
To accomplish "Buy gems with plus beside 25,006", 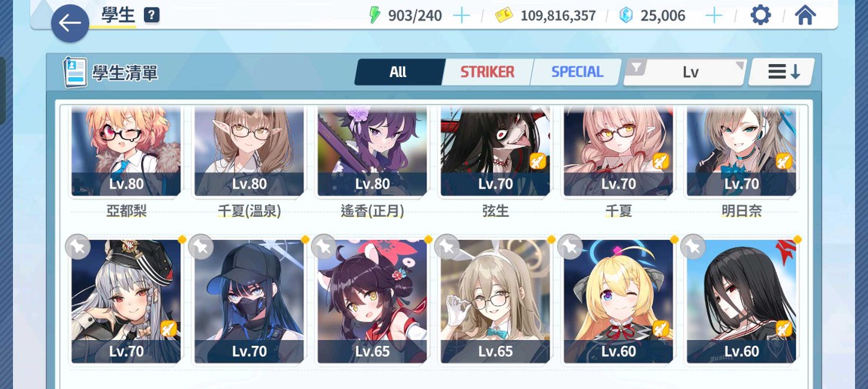I will pyautogui.click(x=714, y=16).
